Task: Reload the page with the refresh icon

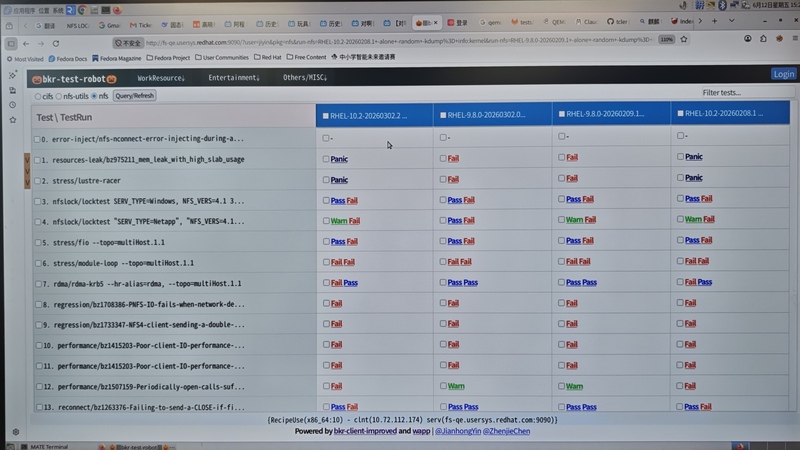Action: point(56,44)
